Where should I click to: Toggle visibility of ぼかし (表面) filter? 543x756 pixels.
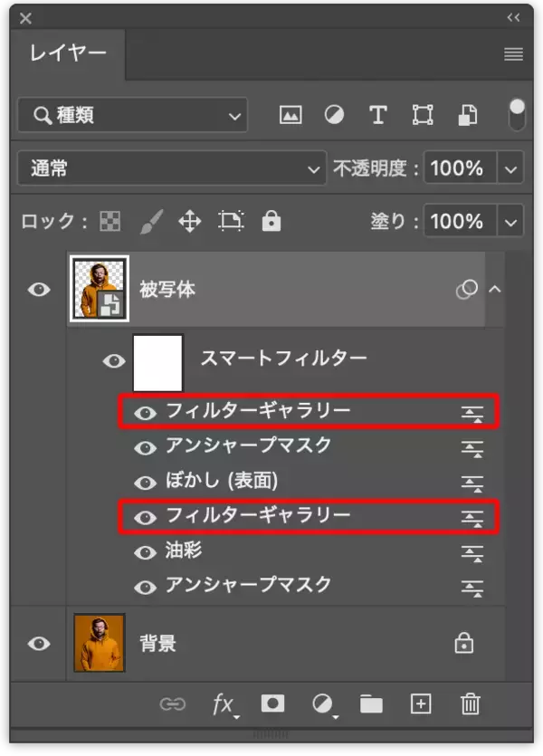pyautogui.click(x=145, y=483)
